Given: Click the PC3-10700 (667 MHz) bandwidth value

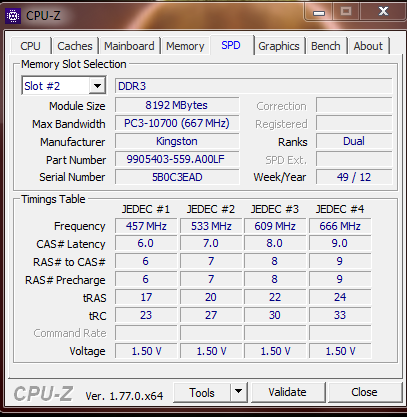Looking at the screenshot, I should [177, 123].
